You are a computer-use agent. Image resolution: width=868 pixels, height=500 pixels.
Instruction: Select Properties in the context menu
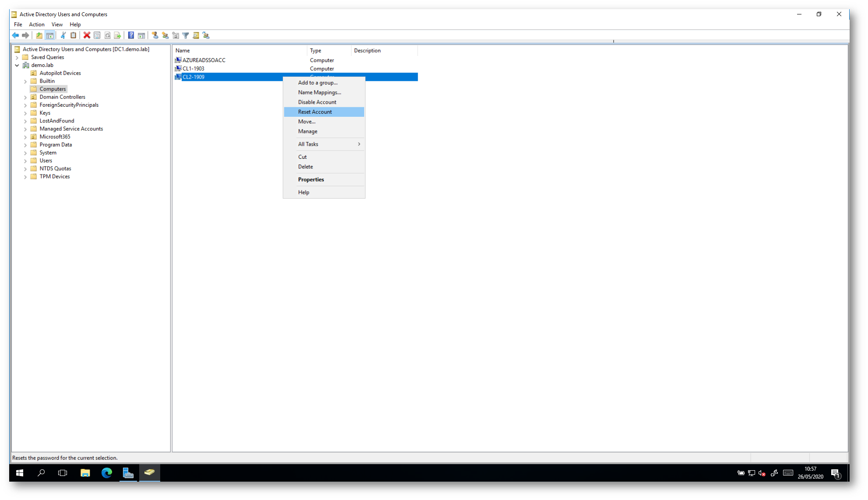[324, 179]
